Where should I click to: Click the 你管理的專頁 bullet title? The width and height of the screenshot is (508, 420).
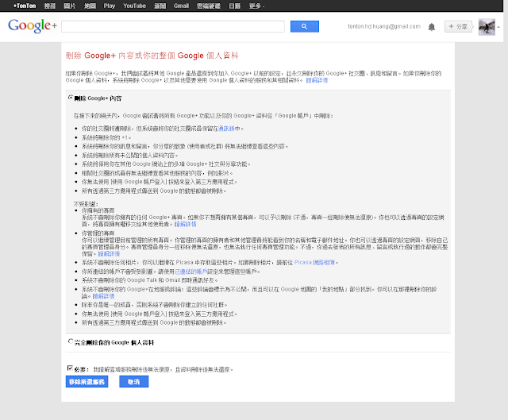(98, 233)
